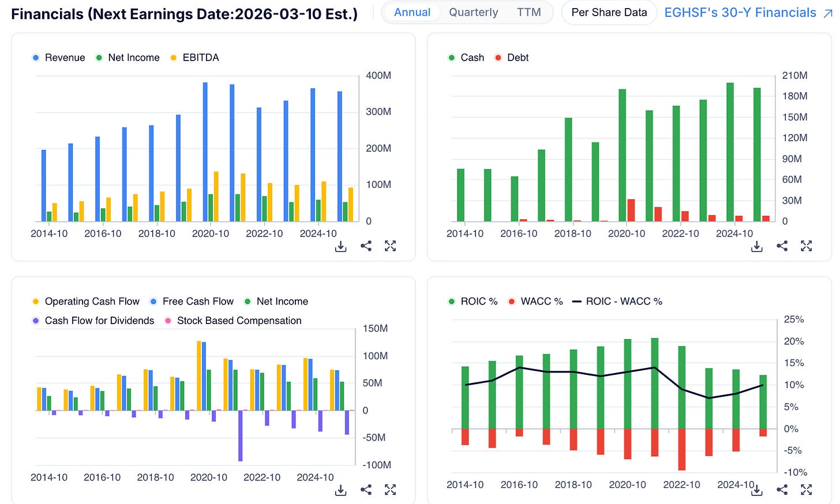Screen dimensions: 840x504
Task: Download the Operating Cash Flow chart
Action: click(x=341, y=490)
